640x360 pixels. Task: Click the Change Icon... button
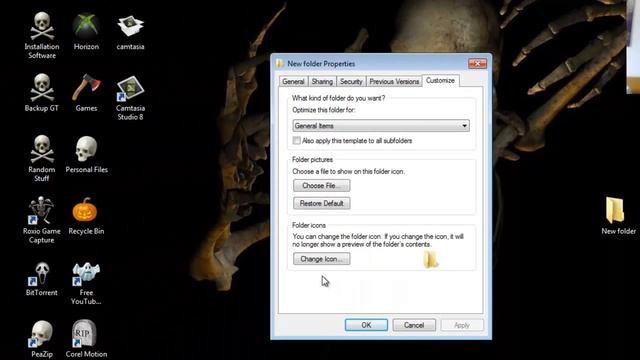pos(322,259)
